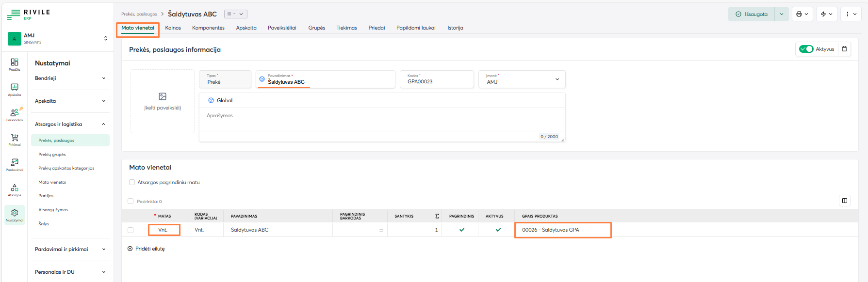Viewport: 868px width, 282px height.
Task: Open the Pardavimai sidebar icon
Action: (15, 165)
